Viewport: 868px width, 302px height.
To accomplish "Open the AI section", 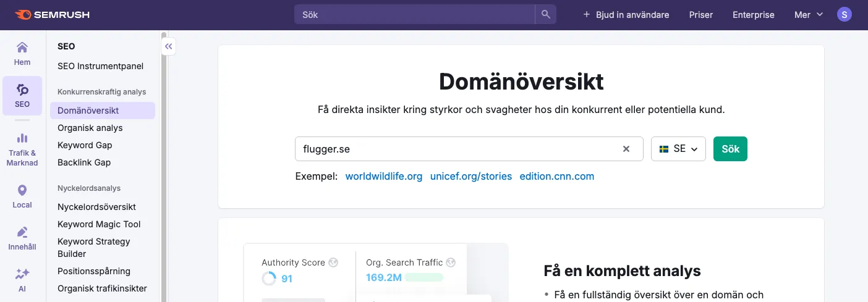I will [22, 280].
